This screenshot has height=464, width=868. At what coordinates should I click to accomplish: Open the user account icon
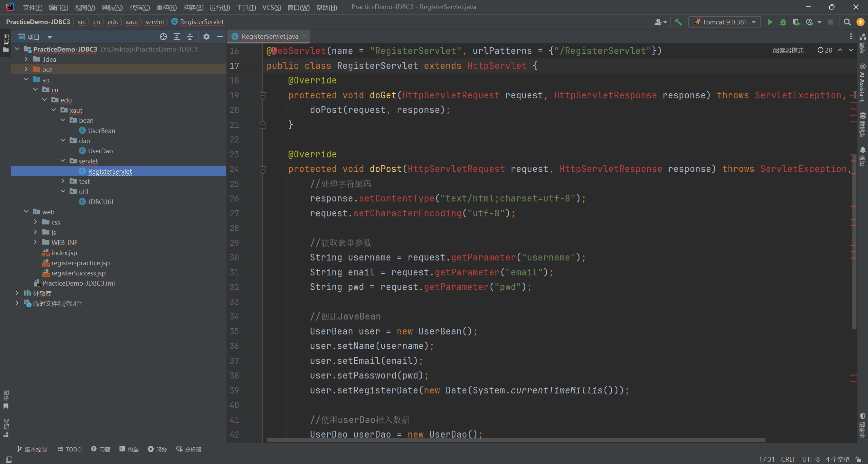(x=660, y=22)
